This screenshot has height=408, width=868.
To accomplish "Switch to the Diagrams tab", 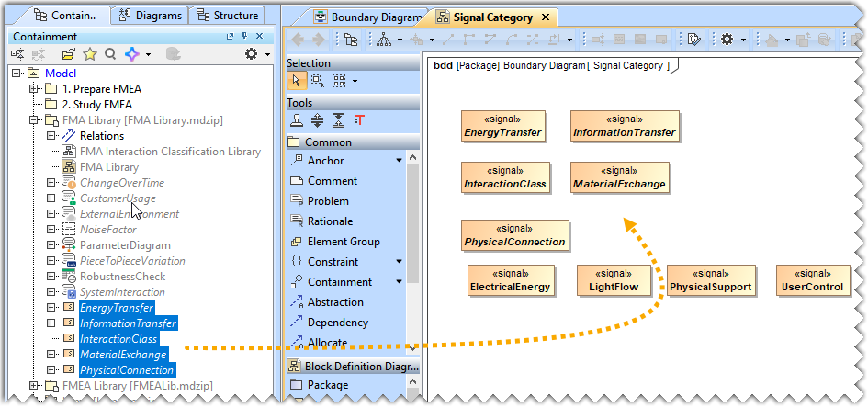I will pyautogui.click(x=152, y=15).
